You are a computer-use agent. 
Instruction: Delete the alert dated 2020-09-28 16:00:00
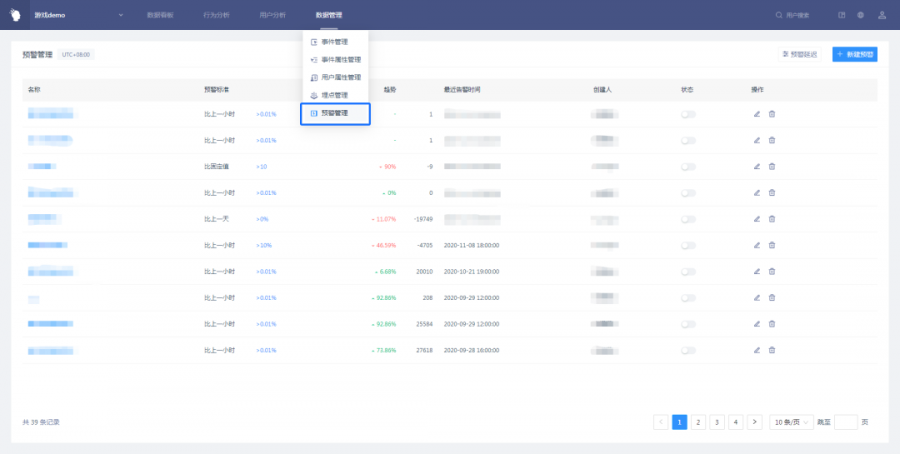point(772,350)
